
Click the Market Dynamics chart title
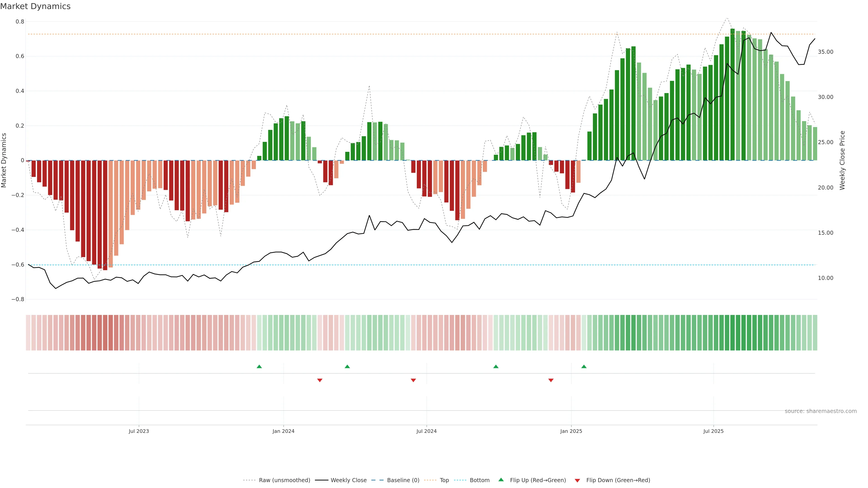(35, 6)
